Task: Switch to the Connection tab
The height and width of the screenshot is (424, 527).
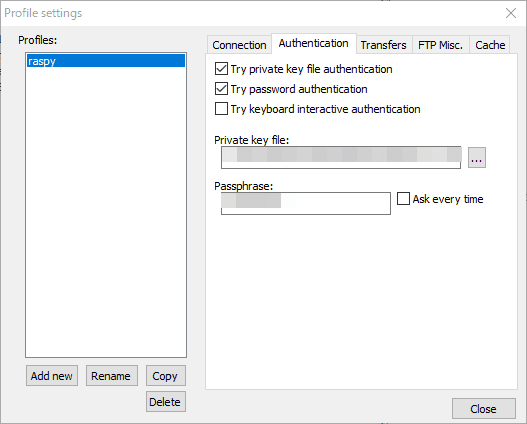Action: tap(239, 45)
